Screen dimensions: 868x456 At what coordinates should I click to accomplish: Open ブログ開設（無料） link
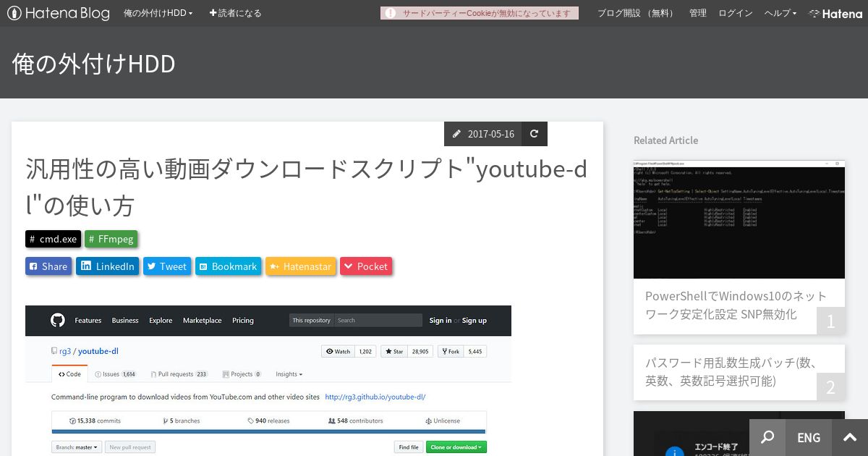637,13
